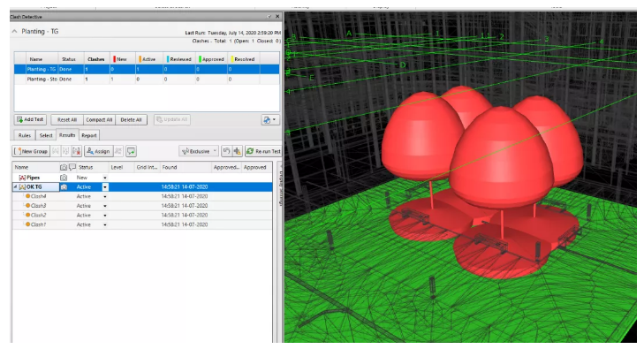Click the Remove from Group icon

click(65, 151)
